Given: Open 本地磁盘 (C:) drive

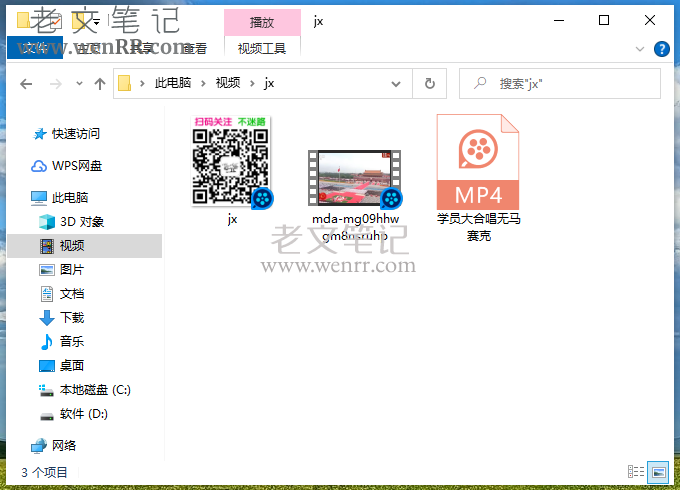Looking at the screenshot, I should tap(85, 390).
